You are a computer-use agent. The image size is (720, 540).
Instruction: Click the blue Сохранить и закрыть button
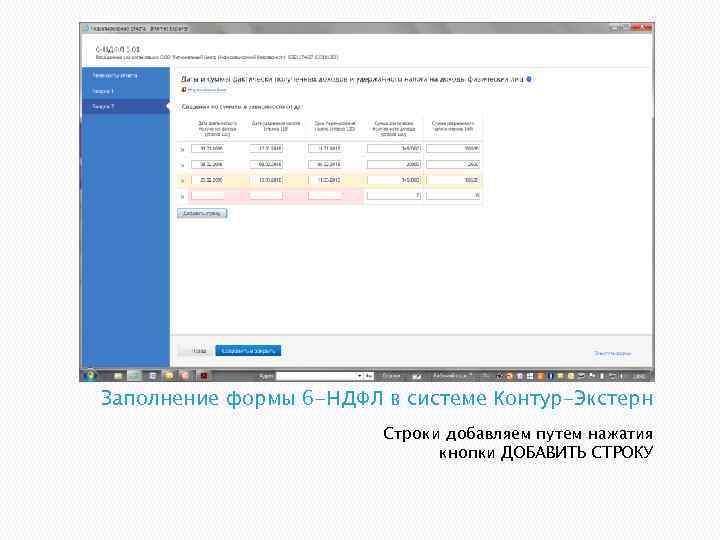coord(248,351)
